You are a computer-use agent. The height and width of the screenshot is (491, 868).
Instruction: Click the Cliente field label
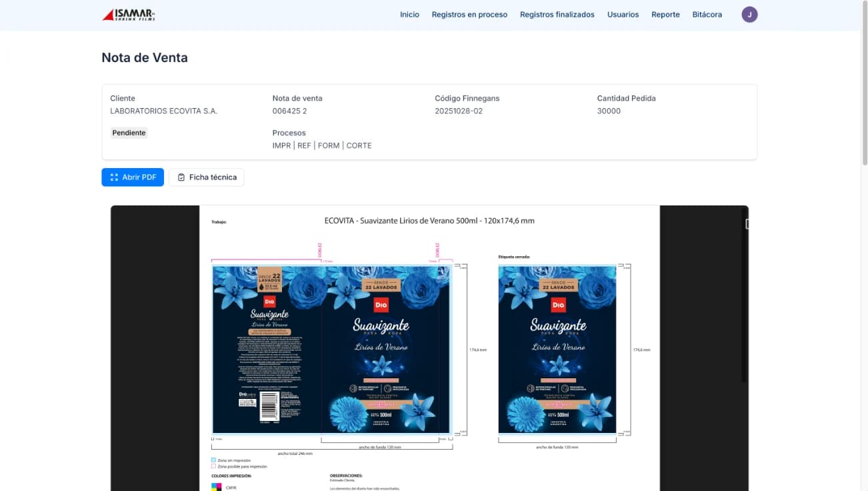[x=123, y=98]
